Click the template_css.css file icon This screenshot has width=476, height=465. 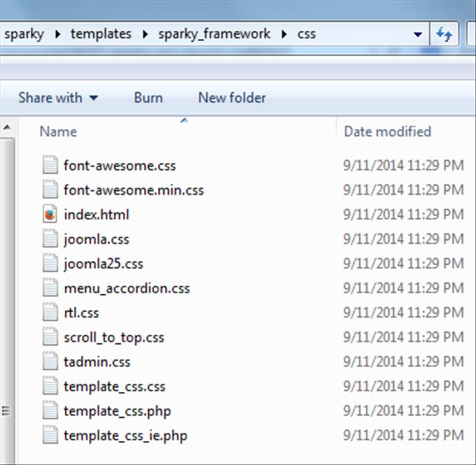tap(50, 386)
